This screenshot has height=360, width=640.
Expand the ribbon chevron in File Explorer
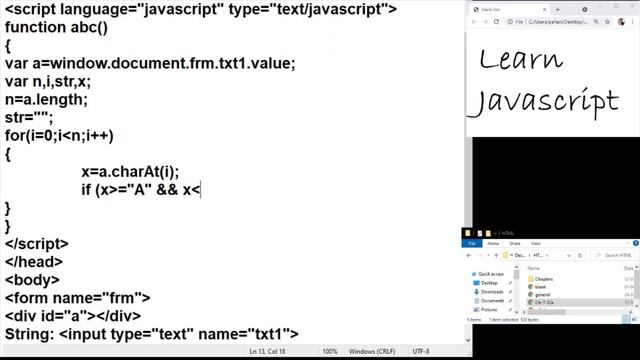[x=629, y=243]
